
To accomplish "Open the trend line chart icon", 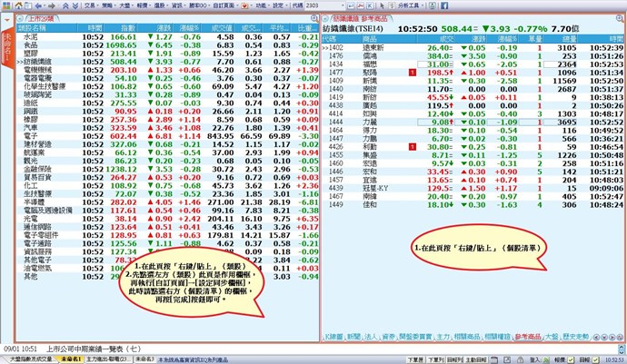I will coord(361,5).
